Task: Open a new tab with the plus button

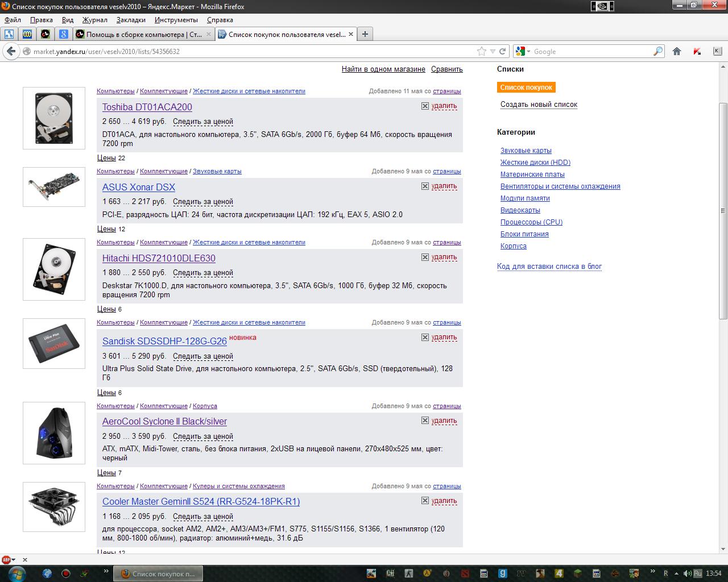Action: [365, 34]
